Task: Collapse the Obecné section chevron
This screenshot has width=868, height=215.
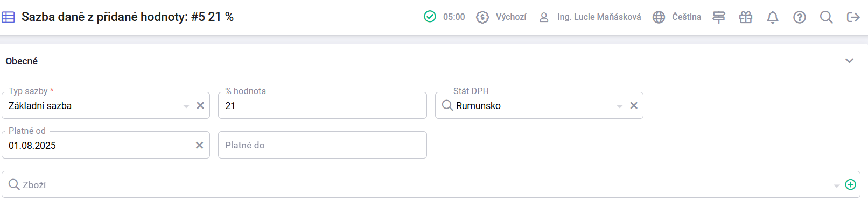Action: 850,61
